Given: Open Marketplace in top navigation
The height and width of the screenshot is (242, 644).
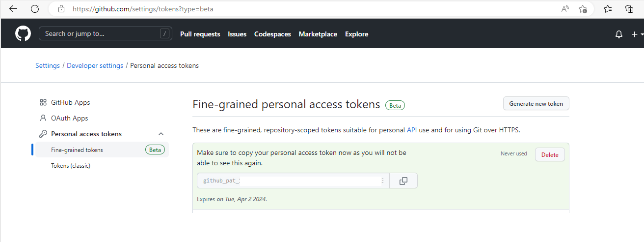Looking at the screenshot, I should [318, 34].
